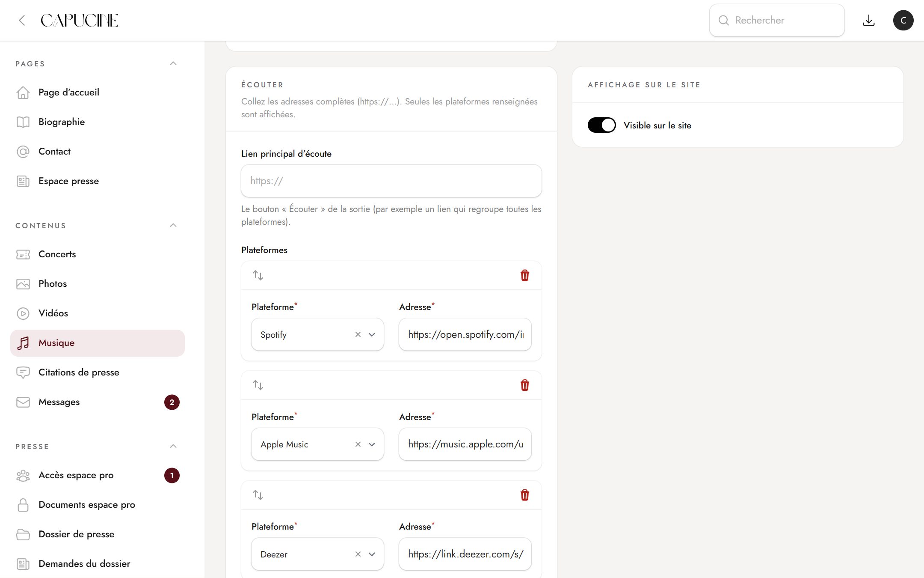Open Accès espace pro
Viewport: 924px width, 578px height.
tap(98, 475)
